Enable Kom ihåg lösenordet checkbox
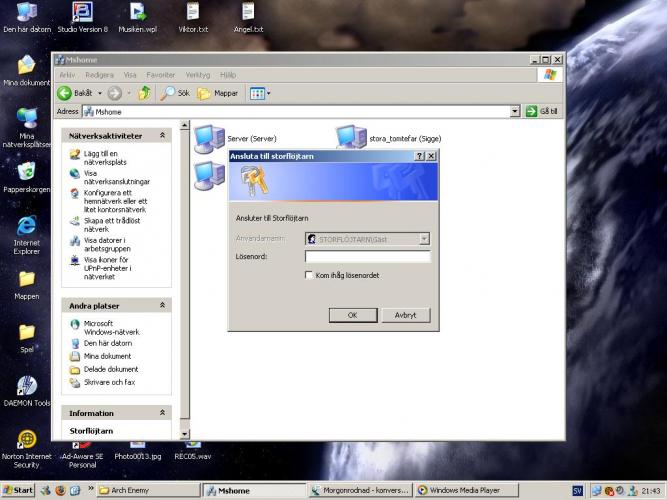 309,275
